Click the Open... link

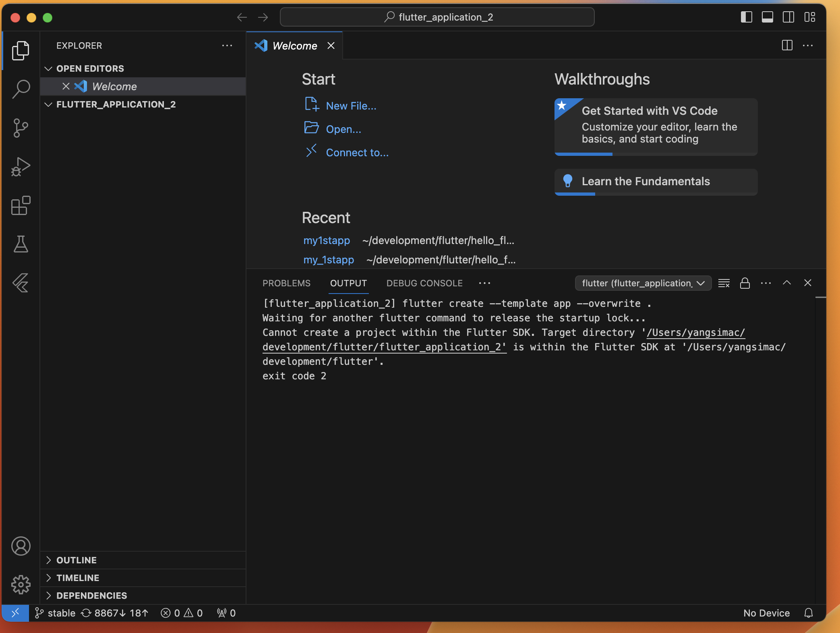point(343,129)
